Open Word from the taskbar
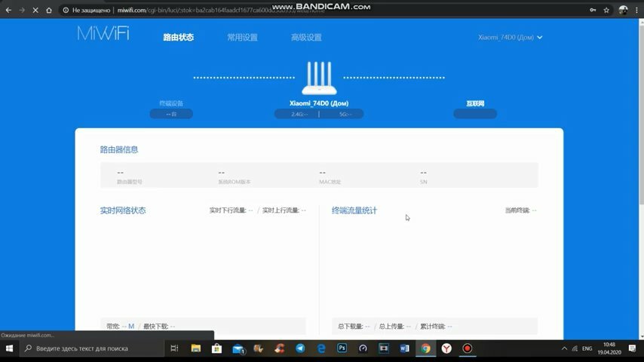The image size is (644, 362). [x=404, y=348]
